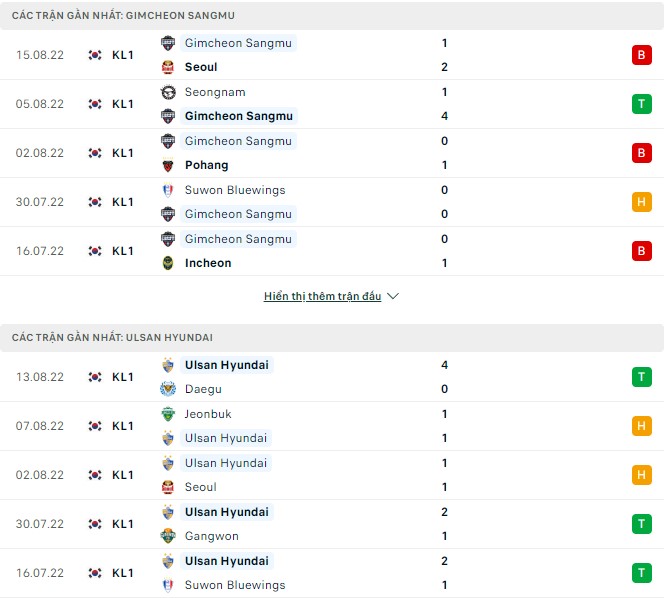Image resolution: width=672 pixels, height=598 pixels.
Task: Open 'Hiển thị thêm trận đấu' link
Action: (322, 297)
